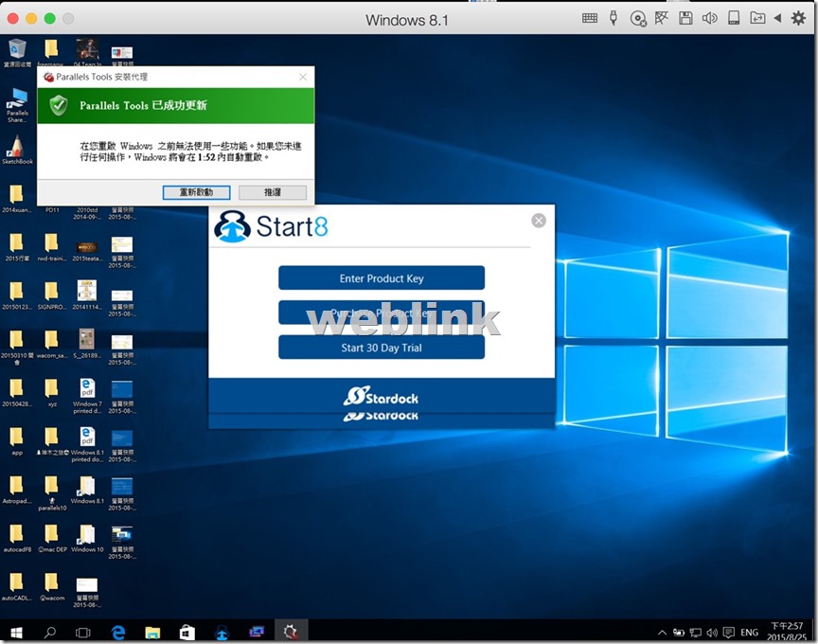The width and height of the screenshot is (818, 644).
Task: Open the Action Center notification icon
Action: pos(729,633)
